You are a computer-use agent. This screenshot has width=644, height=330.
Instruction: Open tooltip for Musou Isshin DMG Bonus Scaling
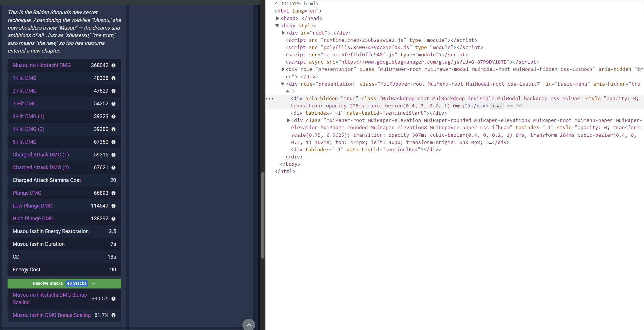(x=113, y=315)
